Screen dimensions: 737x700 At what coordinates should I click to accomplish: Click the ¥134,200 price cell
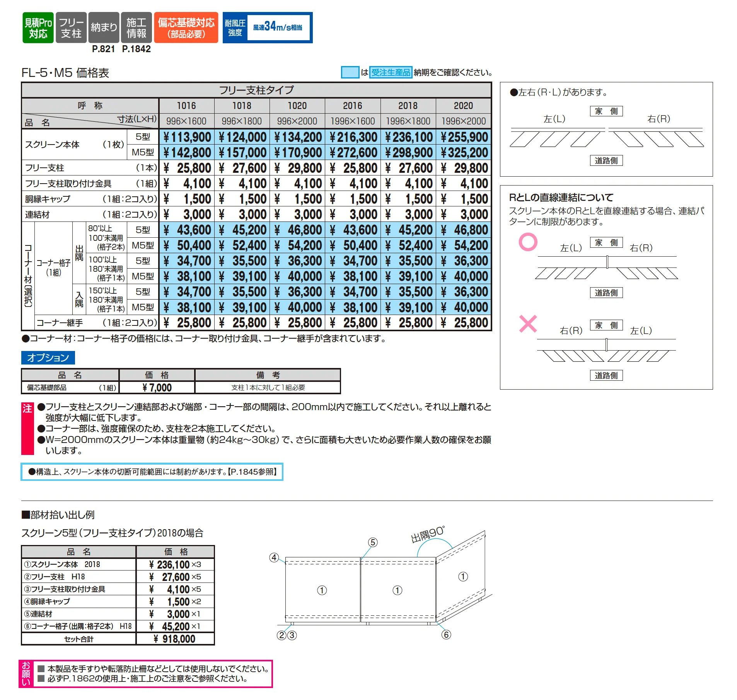click(297, 137)
